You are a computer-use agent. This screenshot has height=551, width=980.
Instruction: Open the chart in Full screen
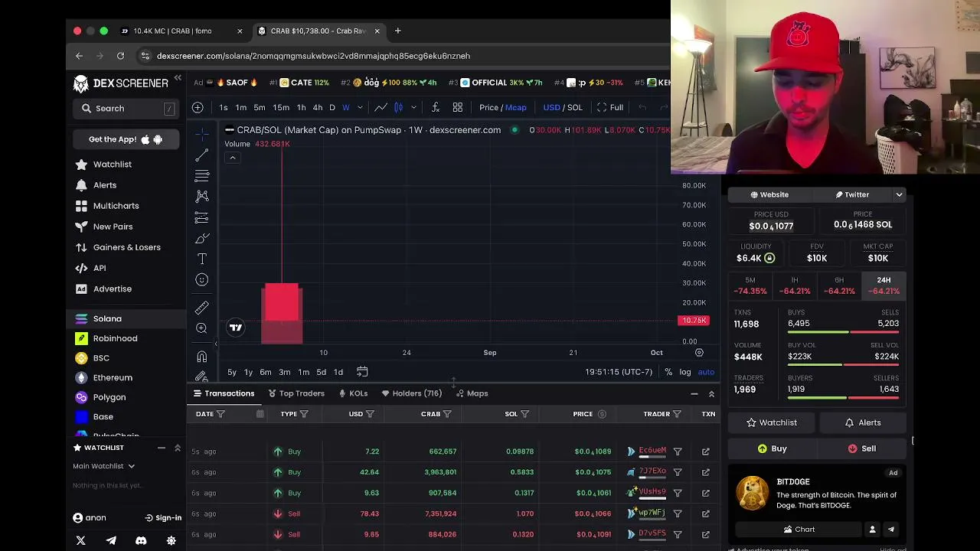pyautogui.click(x=610, y=107)
